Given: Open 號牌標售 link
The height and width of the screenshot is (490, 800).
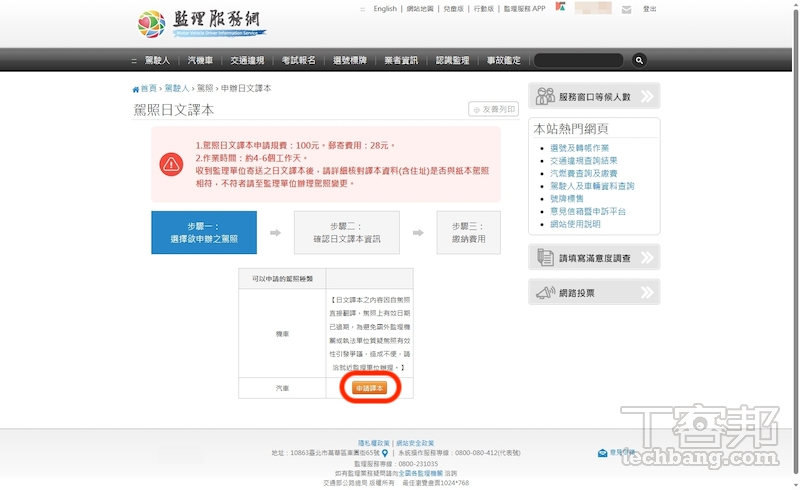Looking at the screenshot, I should tap(566, 199).
